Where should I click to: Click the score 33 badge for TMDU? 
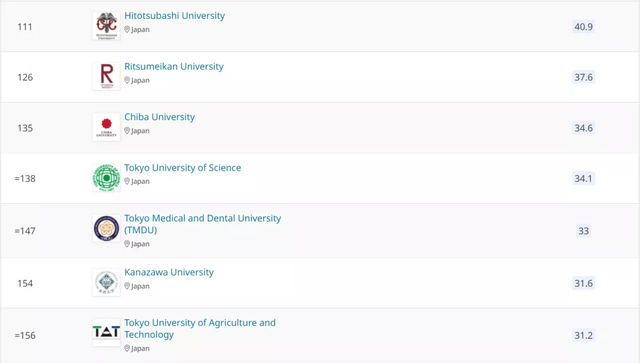[x=583, y=231]
